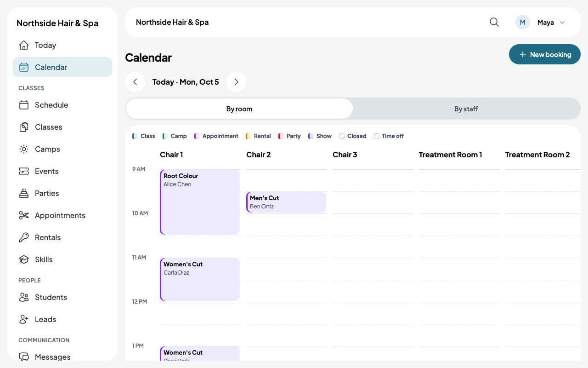
Task: Toggle the Party legend color swatch
Action: [281, 136]
